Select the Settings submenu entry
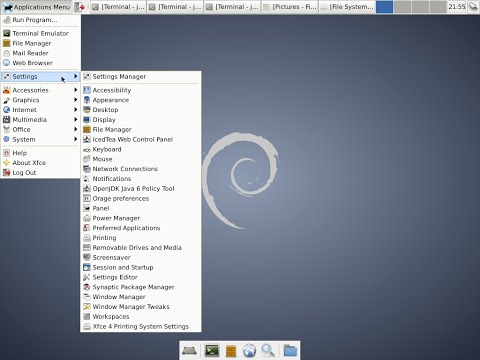This screenshot has width=480, height=360. pyautogui.click(x=40, y=77)
